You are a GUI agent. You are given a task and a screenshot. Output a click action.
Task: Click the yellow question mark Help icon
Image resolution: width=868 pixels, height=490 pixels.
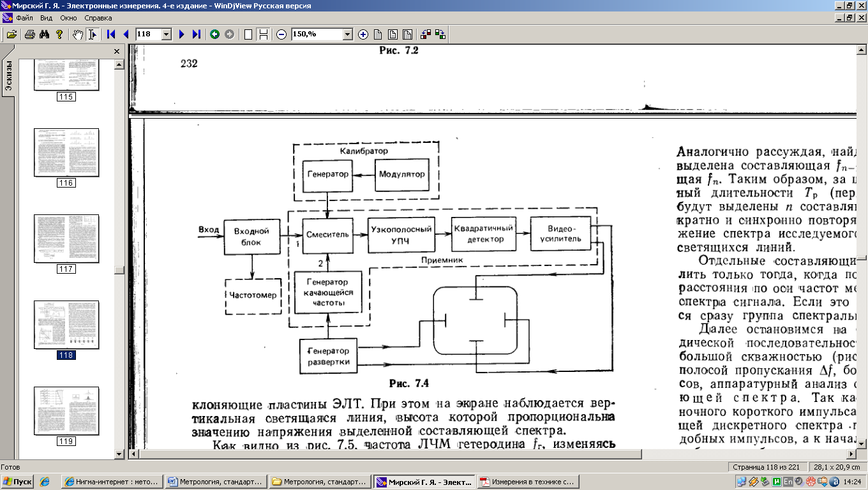coord(59,34)
